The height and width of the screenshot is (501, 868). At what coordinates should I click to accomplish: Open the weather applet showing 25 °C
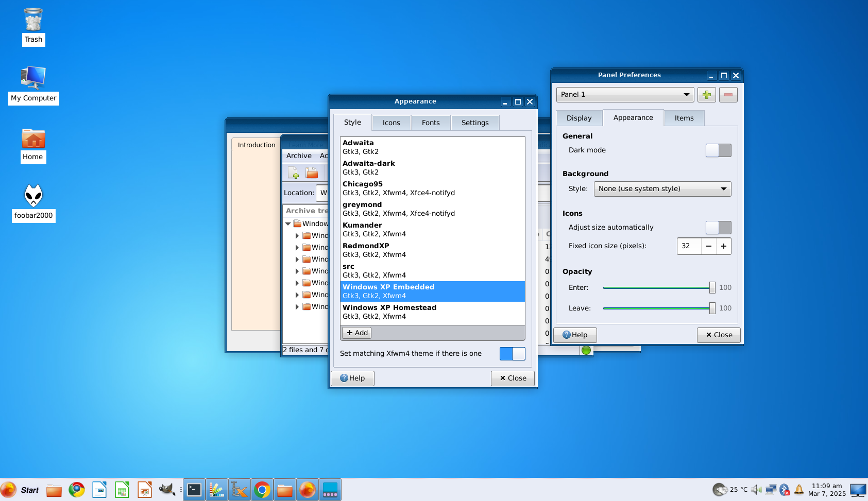click(x=730, y=490)
